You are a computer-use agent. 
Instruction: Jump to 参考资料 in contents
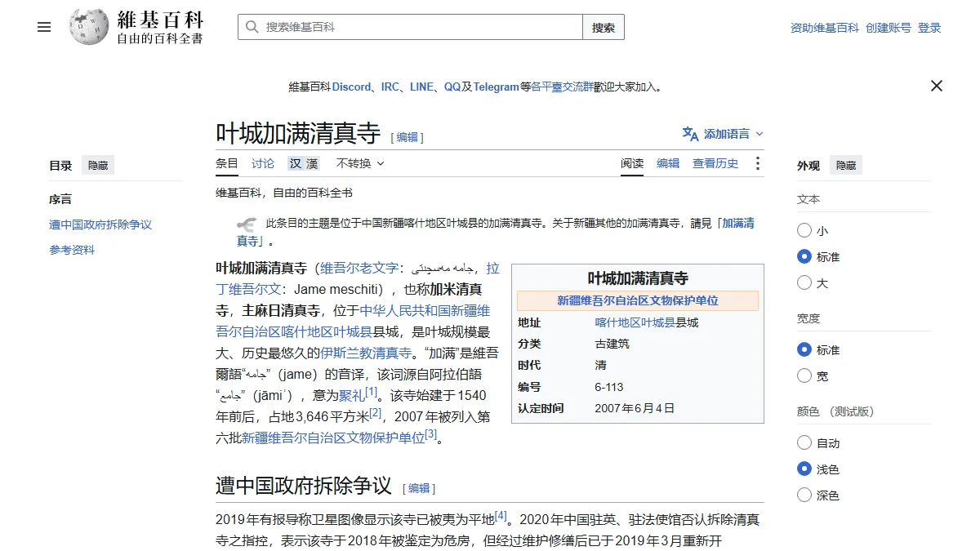pyautogui.click(x=72, y=251)
